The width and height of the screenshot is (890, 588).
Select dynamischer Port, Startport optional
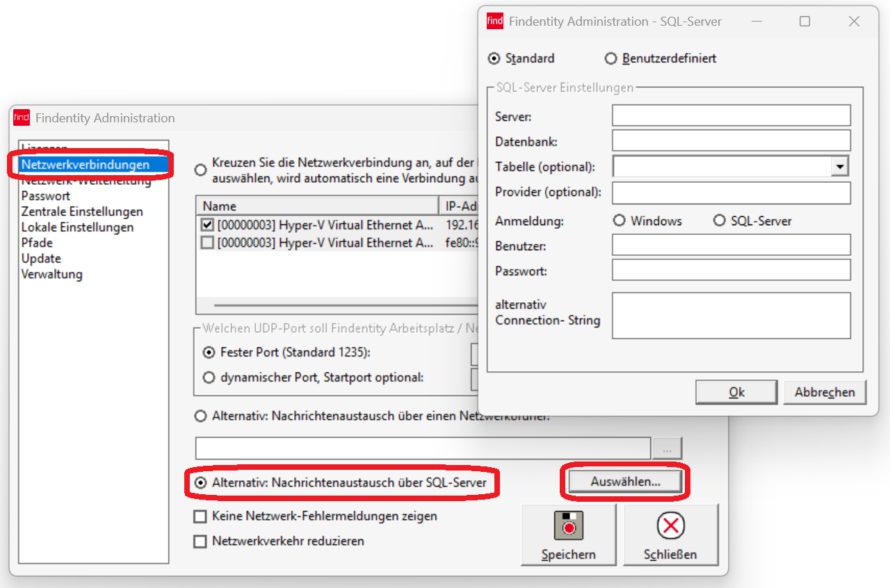coord(209,377)
